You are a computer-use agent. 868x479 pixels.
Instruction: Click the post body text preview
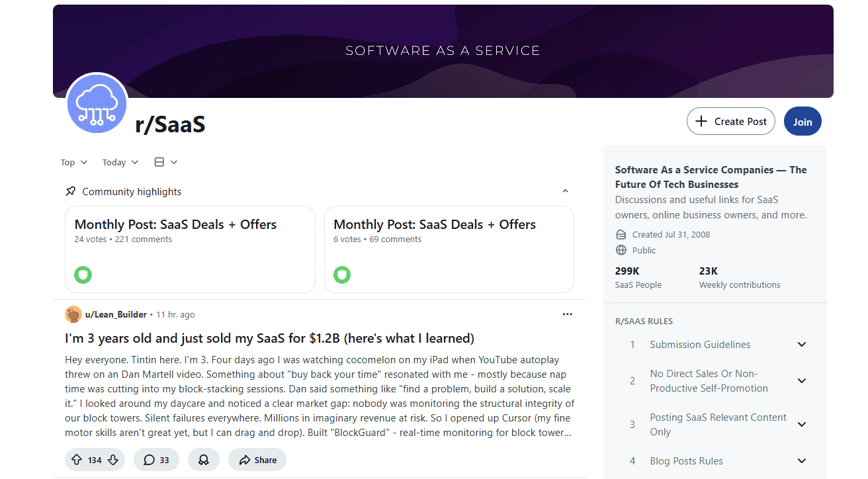320,396
